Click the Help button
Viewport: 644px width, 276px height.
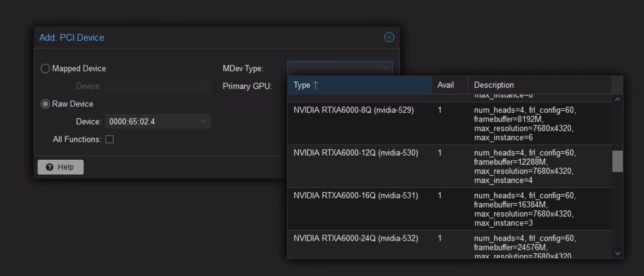click(60, 167)
